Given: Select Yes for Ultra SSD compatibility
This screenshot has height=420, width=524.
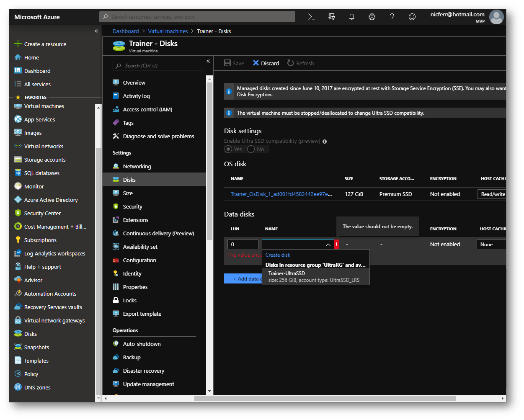Looking at the screenshot, I should point(228,149).
